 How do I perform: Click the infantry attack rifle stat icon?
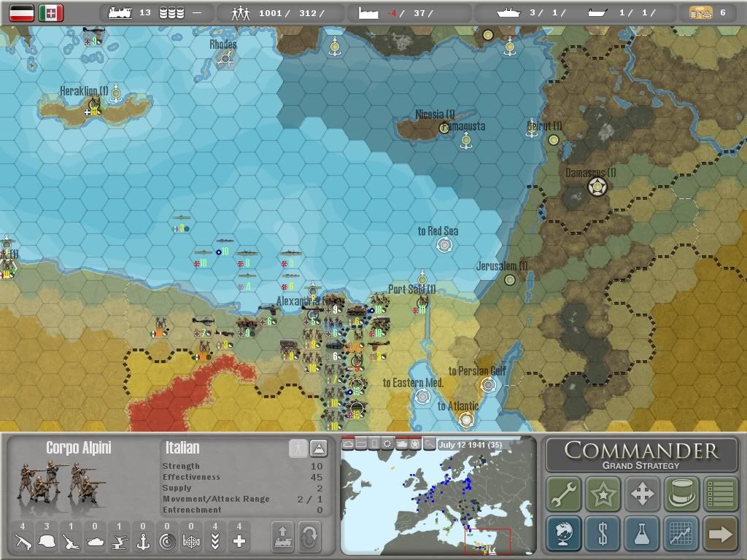[23, 542]
